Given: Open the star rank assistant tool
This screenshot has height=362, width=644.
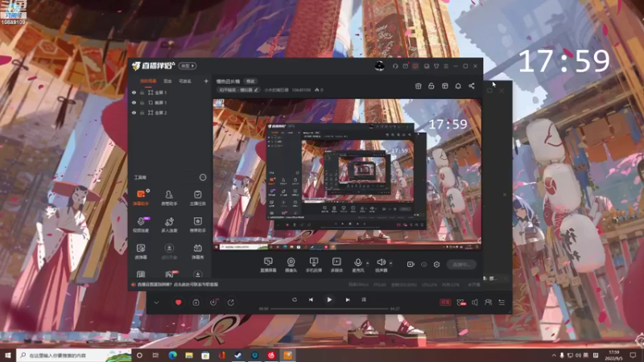Looking at the screenshot, I should [197, 224].
